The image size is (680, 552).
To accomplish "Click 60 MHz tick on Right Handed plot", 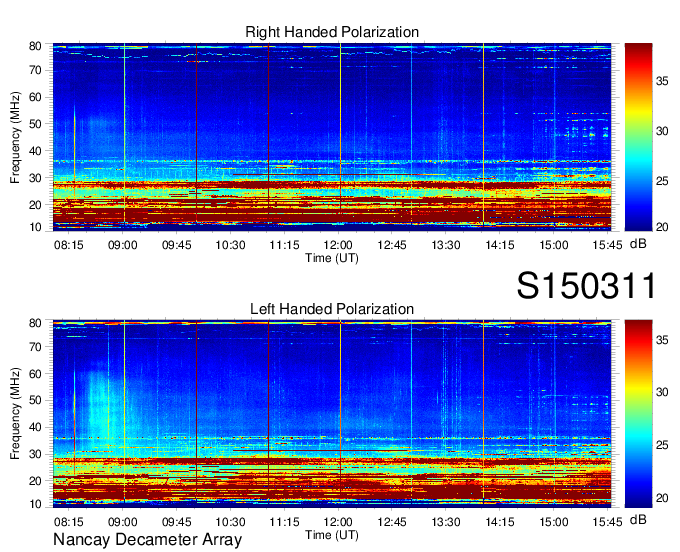I will (x=35, y=97).
